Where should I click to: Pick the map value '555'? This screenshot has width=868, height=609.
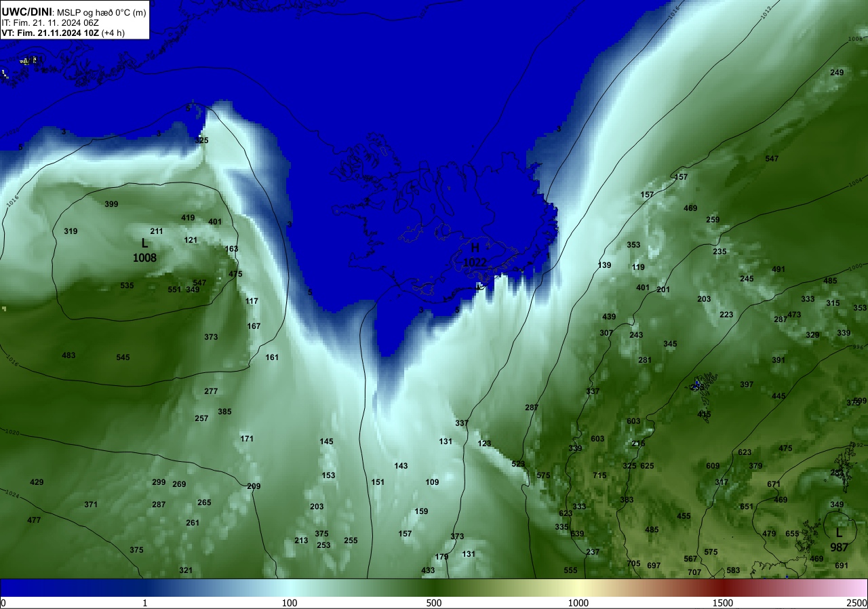pos(570,570)
